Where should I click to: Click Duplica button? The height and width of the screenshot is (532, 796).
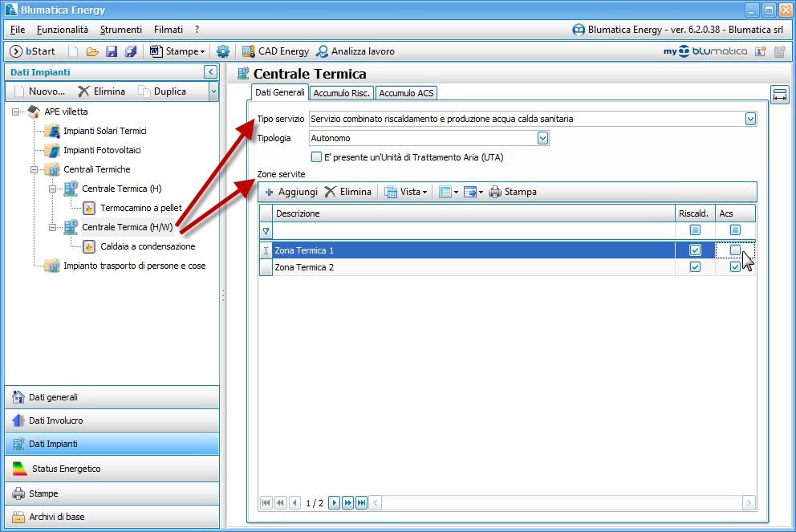point(162,91)
